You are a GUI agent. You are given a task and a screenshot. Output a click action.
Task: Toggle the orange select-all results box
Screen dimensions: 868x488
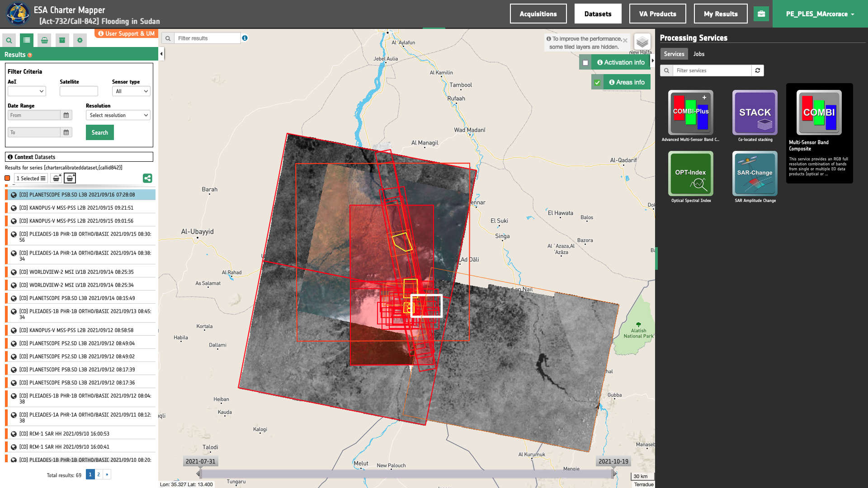7,178
